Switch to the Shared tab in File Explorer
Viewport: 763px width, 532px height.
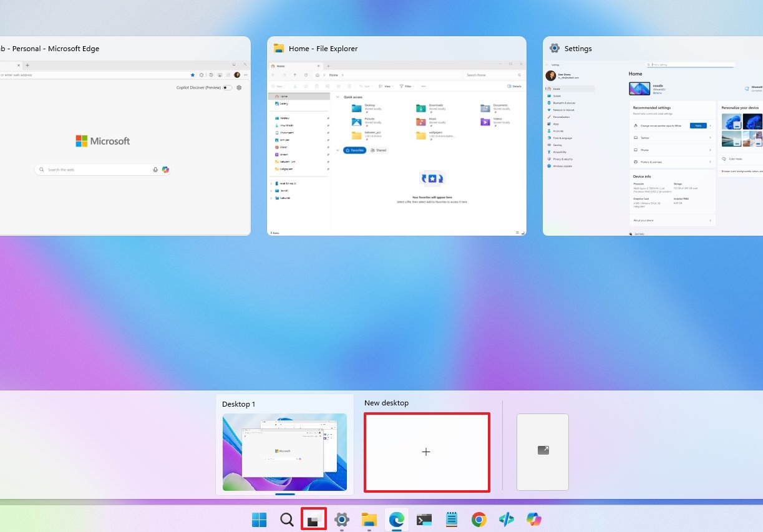(x=378, y=150)
